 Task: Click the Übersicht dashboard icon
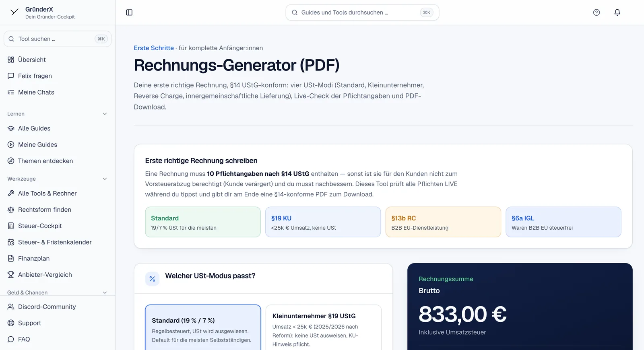coord(11,60)
